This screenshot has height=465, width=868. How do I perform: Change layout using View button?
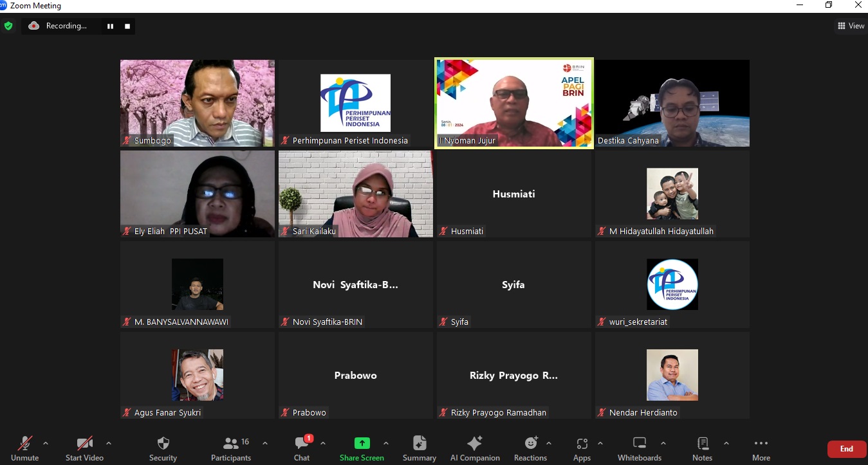click(851, 26)
